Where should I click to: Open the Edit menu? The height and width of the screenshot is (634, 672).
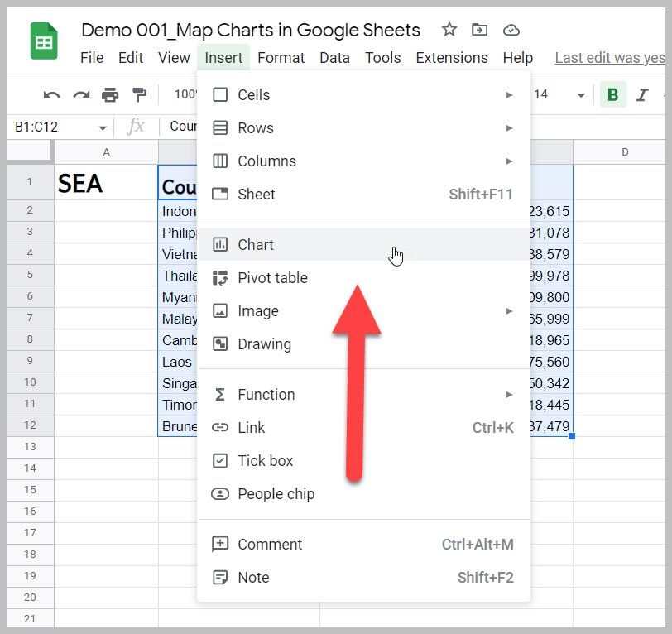pyautogui.click(x=131, y=57)
